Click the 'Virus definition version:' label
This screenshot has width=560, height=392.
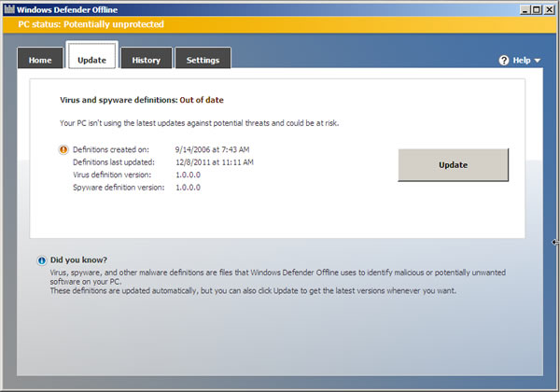coord(112,175)
